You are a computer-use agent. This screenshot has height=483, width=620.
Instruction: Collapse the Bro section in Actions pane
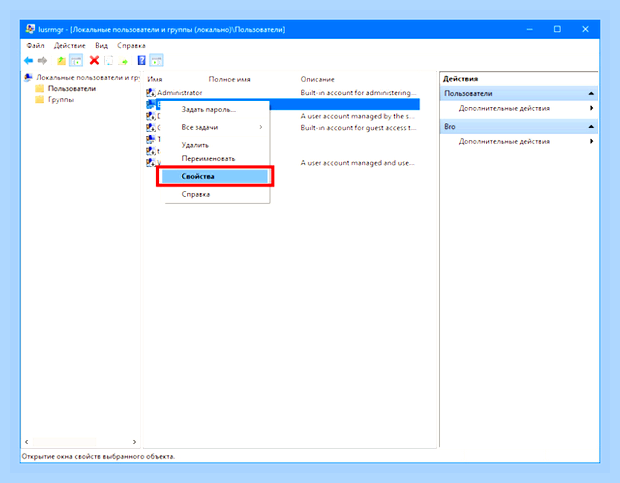[x=591, y=126]
